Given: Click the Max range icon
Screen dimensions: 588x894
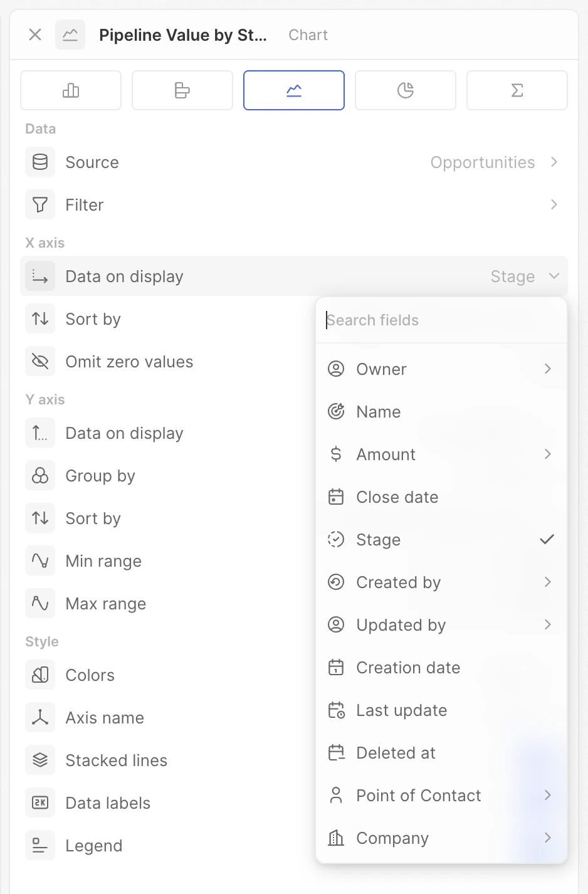Looking at the screenshot, I should (x=40, y=603).
